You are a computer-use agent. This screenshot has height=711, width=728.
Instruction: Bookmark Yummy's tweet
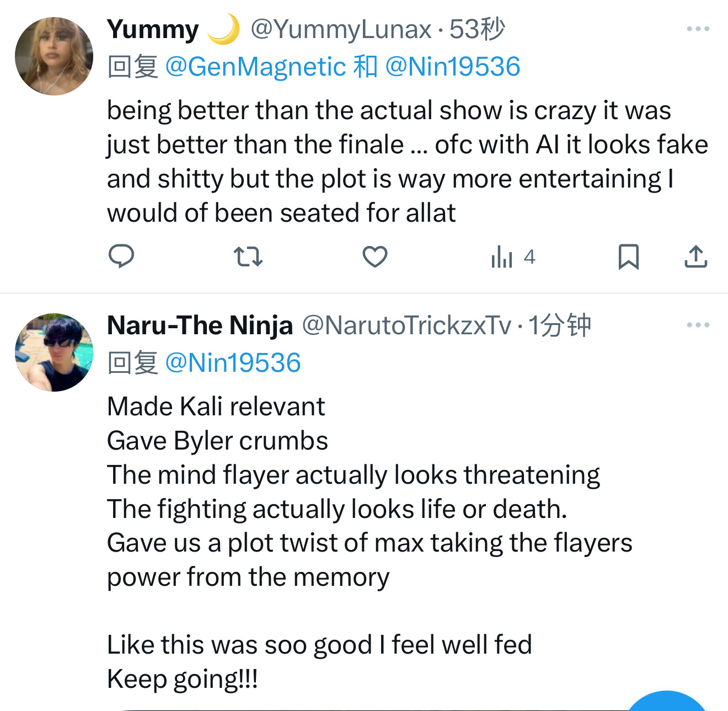coord(628,257)
